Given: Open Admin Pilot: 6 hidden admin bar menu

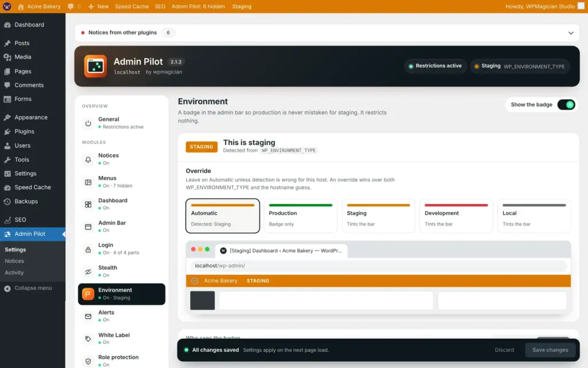Looking at the screenshot, I should pyautogui.click(x=198, y=6).
